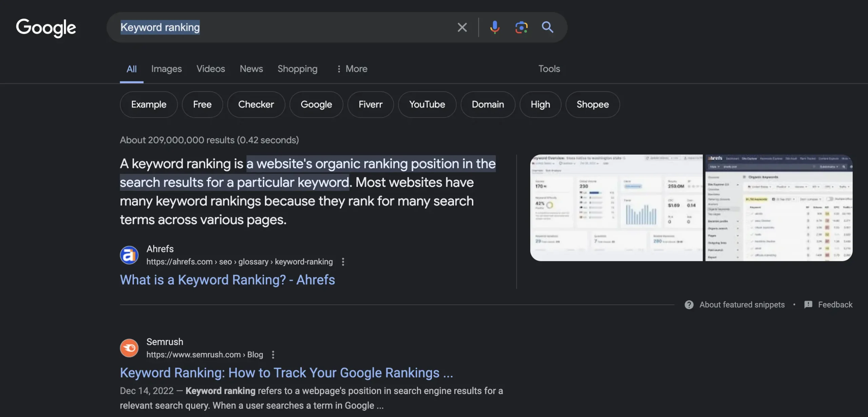Switch to the Videos tab

point(211,69)
